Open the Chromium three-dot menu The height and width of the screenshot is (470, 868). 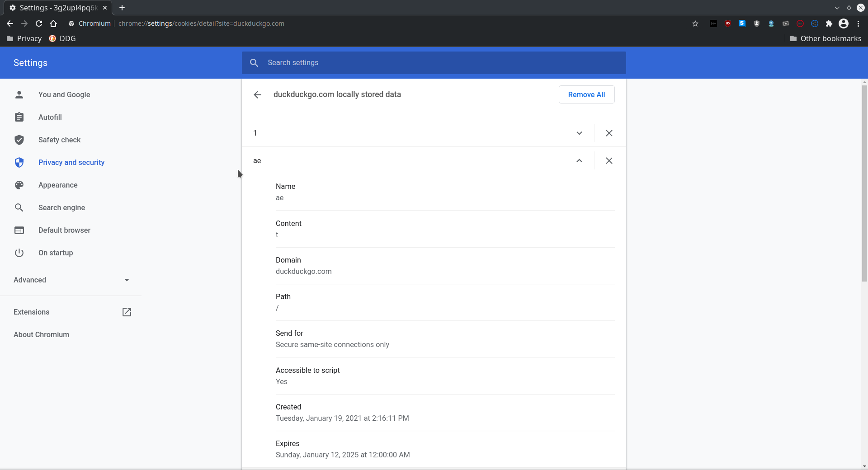point(858,23)
